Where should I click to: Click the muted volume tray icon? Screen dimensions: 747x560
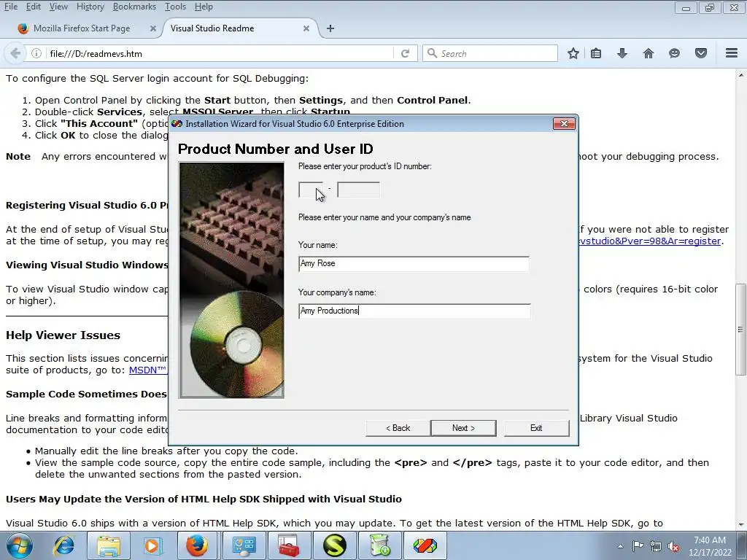point(673,546)
